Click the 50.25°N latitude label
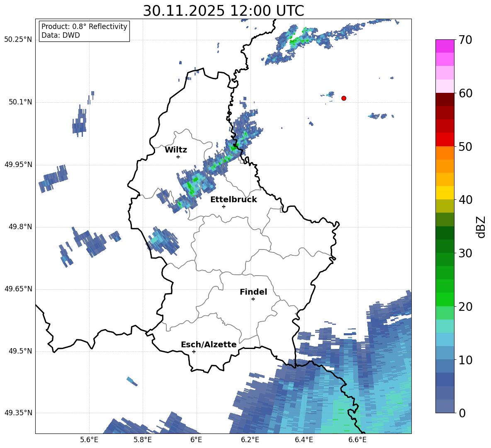 click(18, 40)
